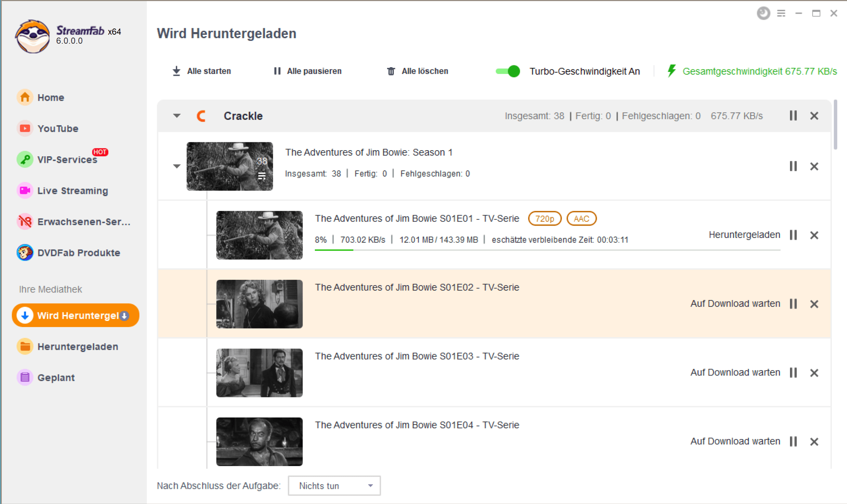The image size is (847, 504).
Task: Click the download badge on Wird Heruntergeladen
Action: click(x=124, y=316)
